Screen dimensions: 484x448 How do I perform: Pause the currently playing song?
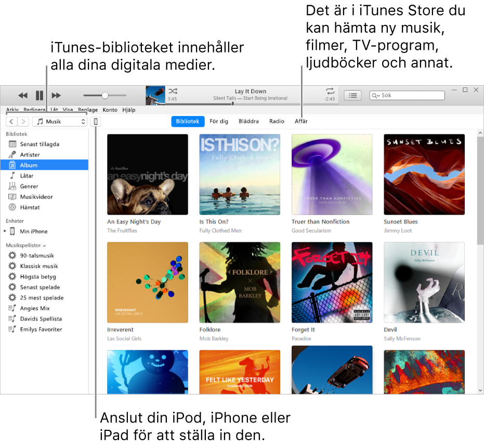click(40, 95)
